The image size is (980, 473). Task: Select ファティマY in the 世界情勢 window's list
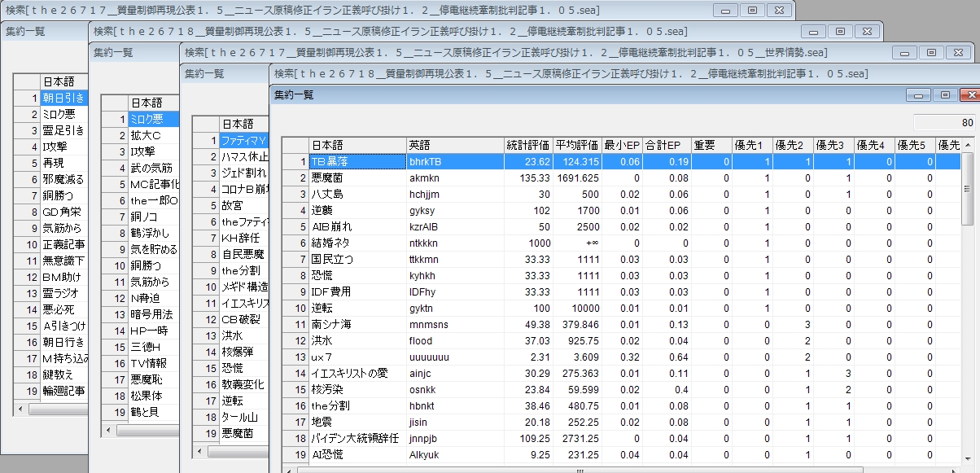click(243, 140)
